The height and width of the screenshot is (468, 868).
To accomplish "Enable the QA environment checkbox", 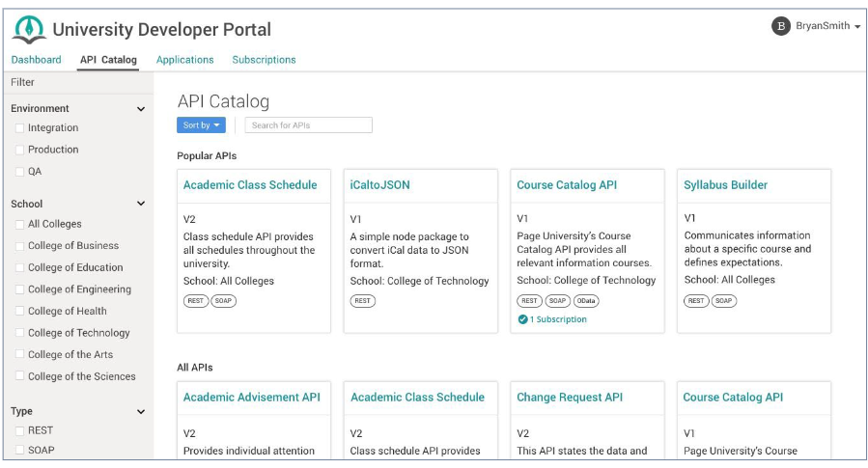I will point(20,172).
